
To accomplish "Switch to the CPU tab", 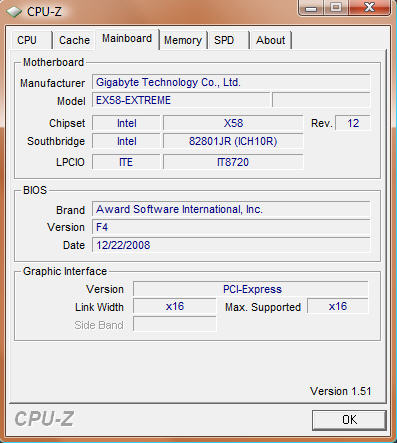I will [31, 40].
